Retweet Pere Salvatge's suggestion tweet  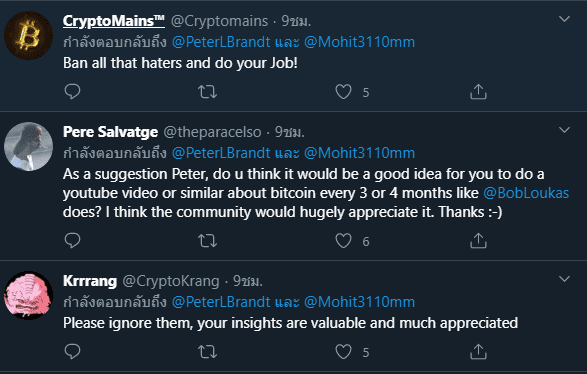point(207,241)
